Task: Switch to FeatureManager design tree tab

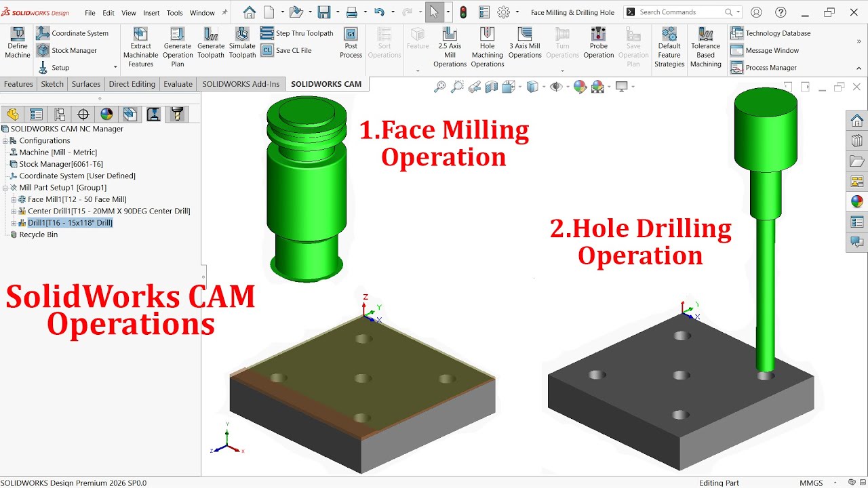Action: [13, 114]
